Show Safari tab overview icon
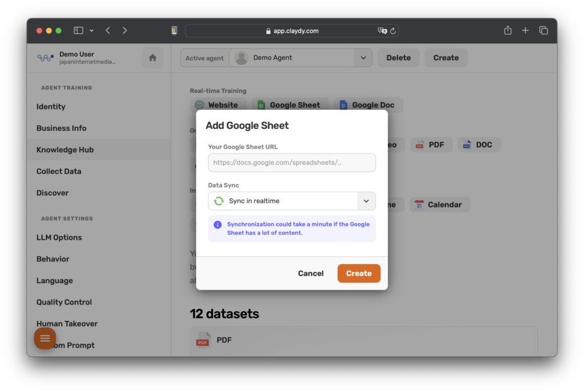Image resolution: width=584 pixels, height=392 pixels. point(544,30)
